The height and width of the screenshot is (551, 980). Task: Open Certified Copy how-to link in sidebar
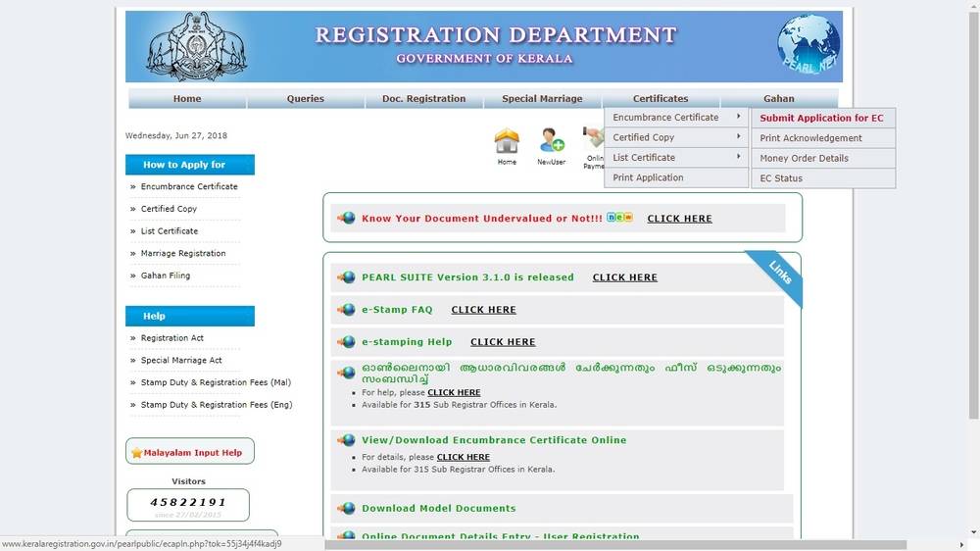click(x=169, y=208)
